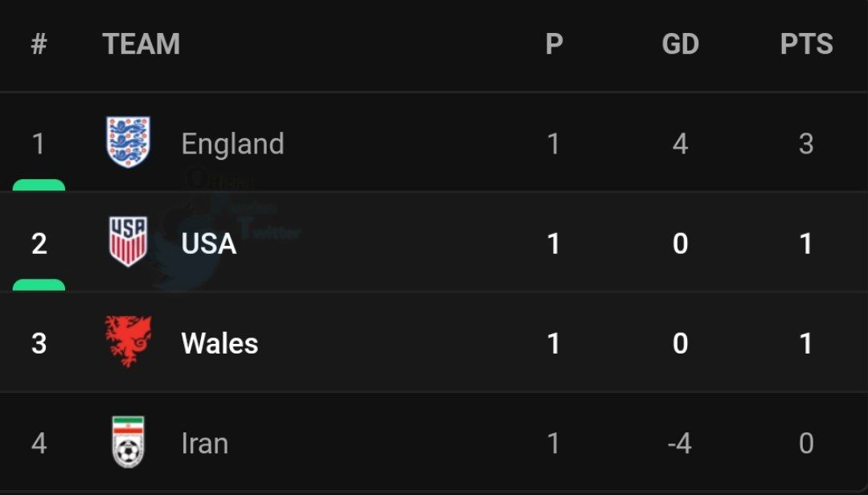Click the Wales red dragon crest
The width and height of the screenshot is (868, 495).
click(x=129, y=342)
